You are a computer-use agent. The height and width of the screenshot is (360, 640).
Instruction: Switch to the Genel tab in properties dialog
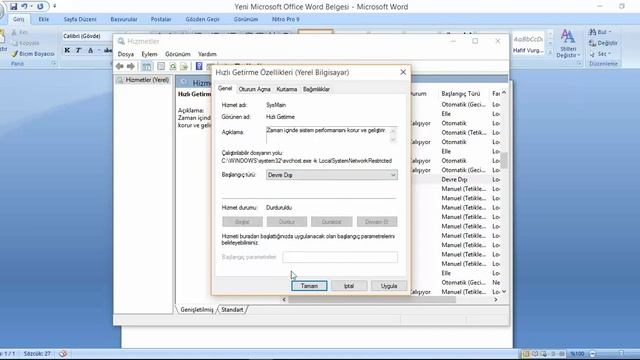click(x=225, y=89)
